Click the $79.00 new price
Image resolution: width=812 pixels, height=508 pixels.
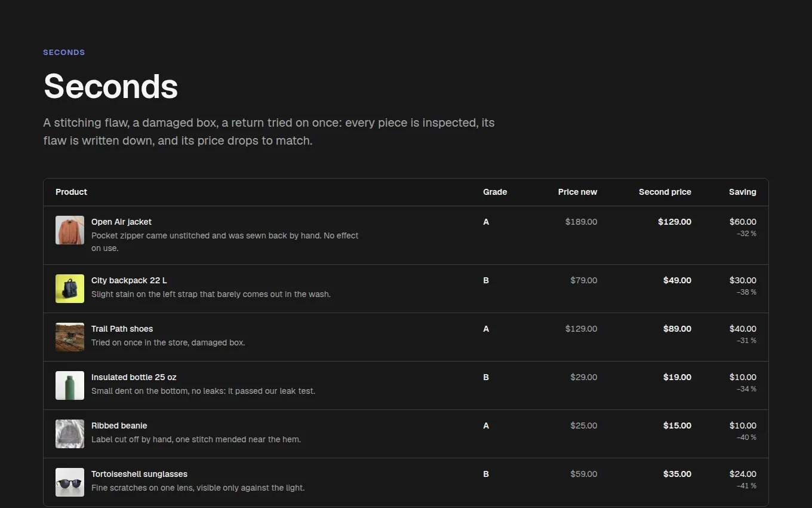(x=583, y=280)
